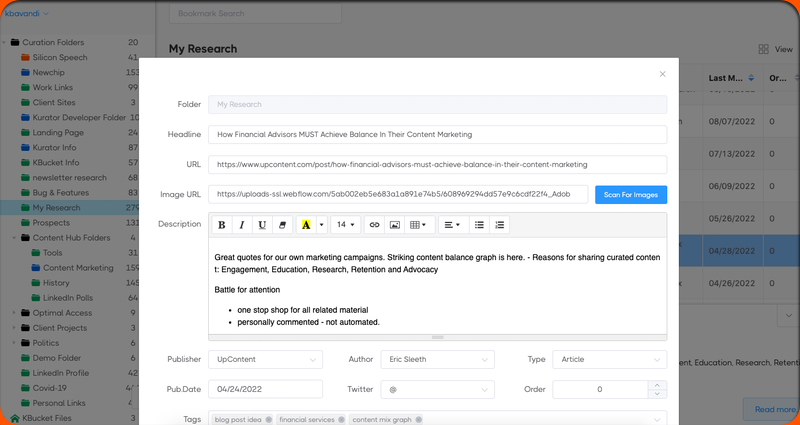Toggle italic formatting
Viewport: 800px width, 425px height.
242,225
